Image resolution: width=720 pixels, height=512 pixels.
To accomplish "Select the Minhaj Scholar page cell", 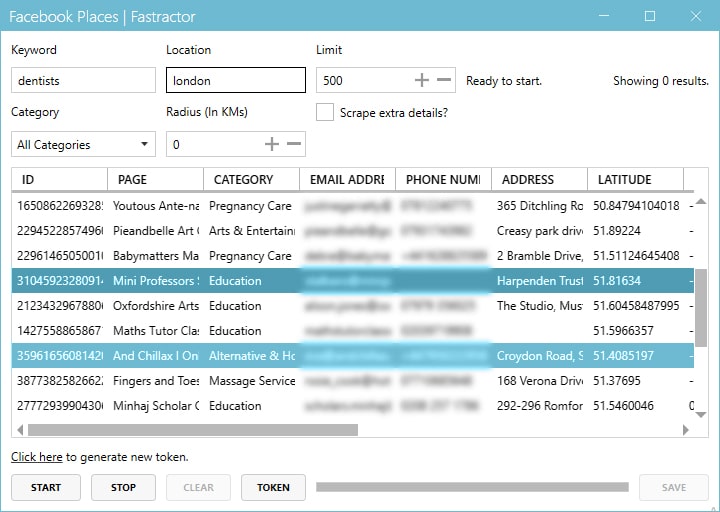I will tap(156, 405).
